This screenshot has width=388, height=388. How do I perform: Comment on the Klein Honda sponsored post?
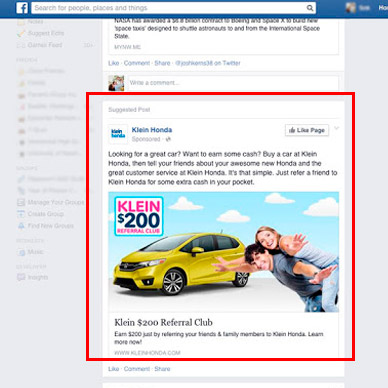(137, 369)
